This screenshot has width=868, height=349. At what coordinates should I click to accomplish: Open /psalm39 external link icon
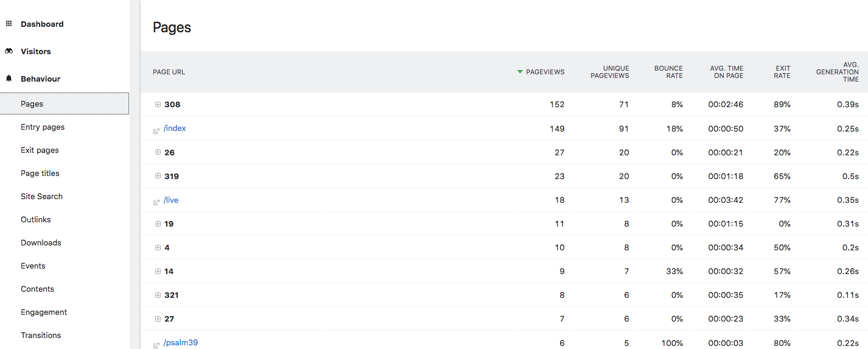[156, 345]
